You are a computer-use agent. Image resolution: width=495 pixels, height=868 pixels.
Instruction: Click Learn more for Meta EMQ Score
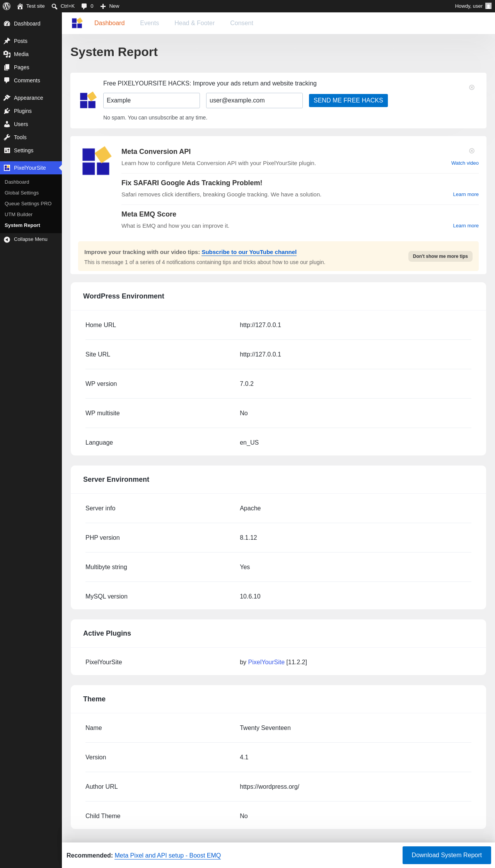(466, 226)
